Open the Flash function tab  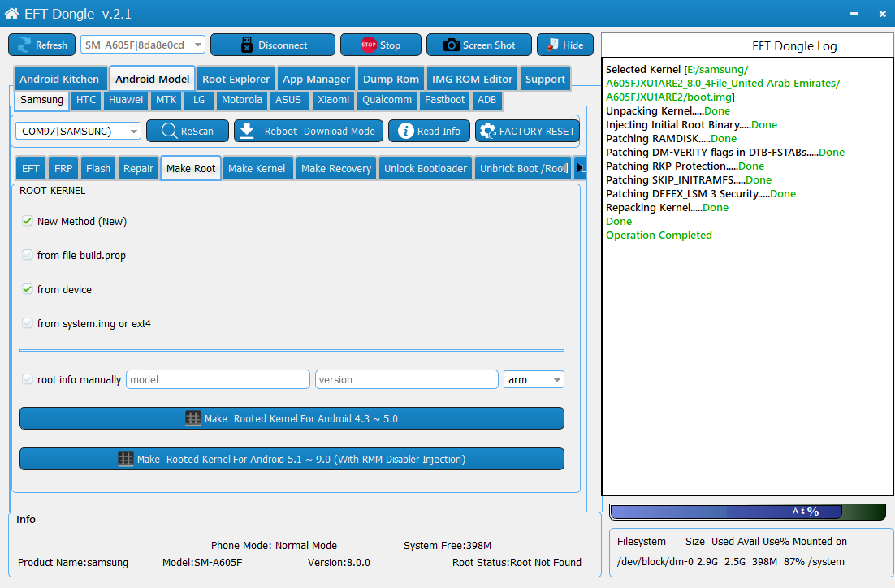tap(98, 168)
